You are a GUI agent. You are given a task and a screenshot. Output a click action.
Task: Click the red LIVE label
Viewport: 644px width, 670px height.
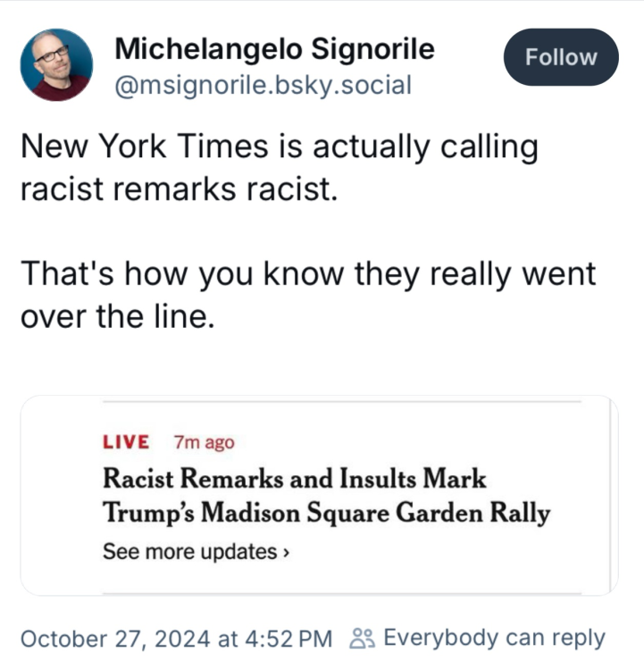pos(126,441)
